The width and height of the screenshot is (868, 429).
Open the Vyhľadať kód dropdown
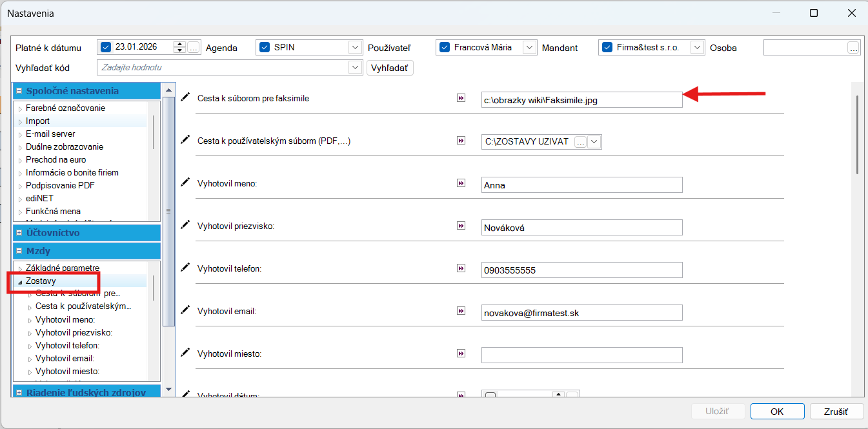click(x=355, y=68)
